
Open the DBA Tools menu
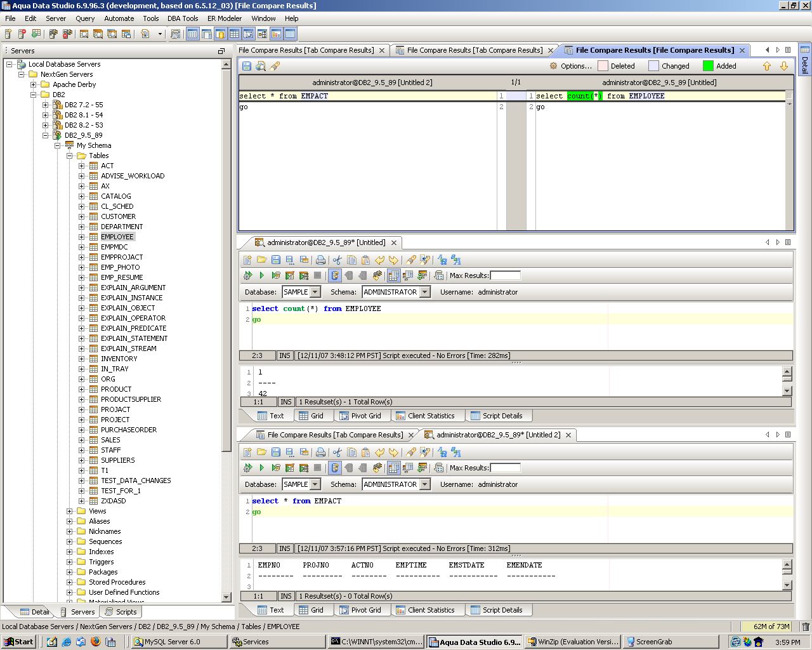point(183,18)
